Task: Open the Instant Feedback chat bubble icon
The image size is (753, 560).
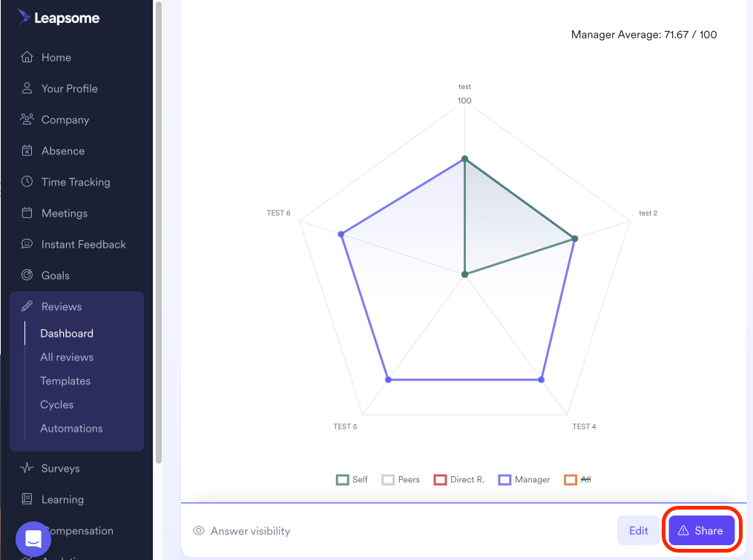Action: [x=27, y=244]
